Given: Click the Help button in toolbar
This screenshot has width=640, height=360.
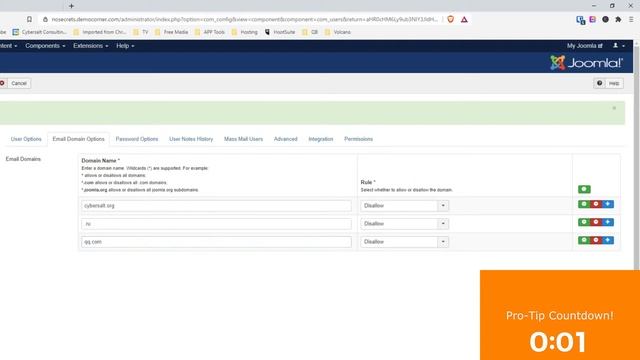Looking at the screenshot, I should pos(608,83).
